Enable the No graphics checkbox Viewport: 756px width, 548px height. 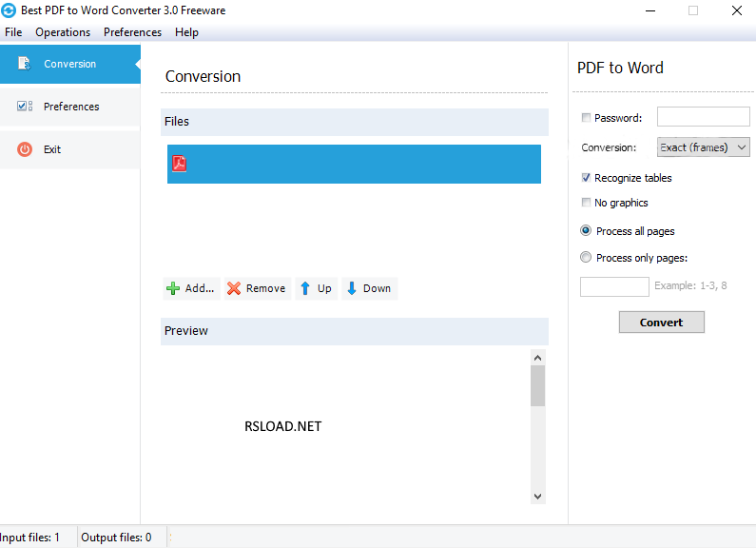[586, 202]
